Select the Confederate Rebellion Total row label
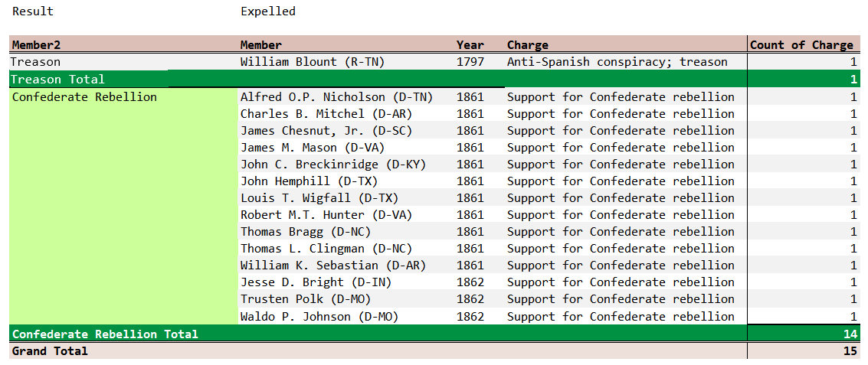Screen dimensions: 868x365 click(105, 334)
